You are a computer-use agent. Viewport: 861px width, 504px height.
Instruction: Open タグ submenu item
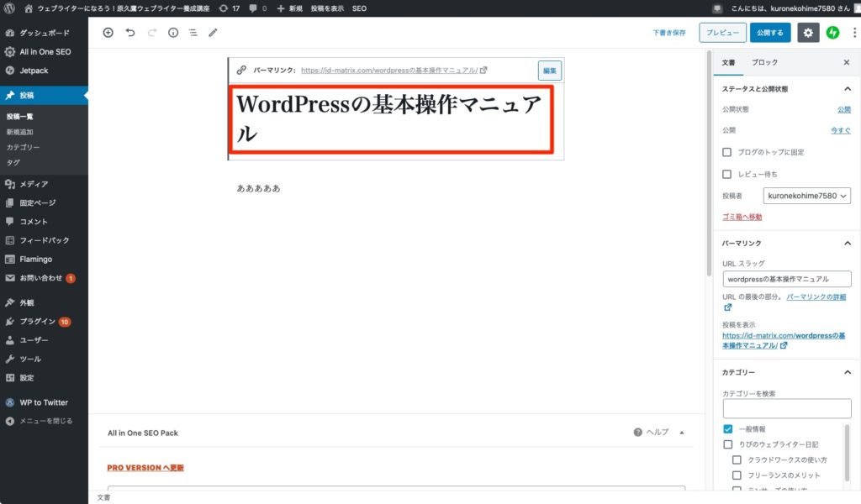13,162
